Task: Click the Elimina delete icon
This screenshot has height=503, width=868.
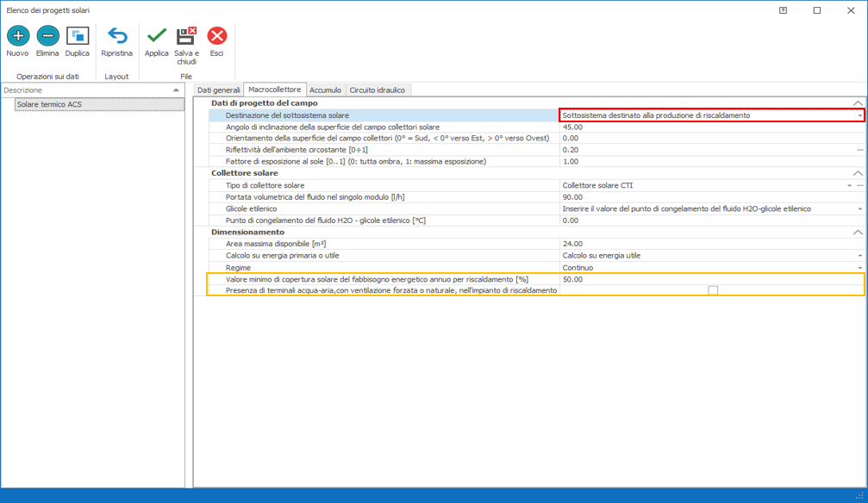Action: 47,36
